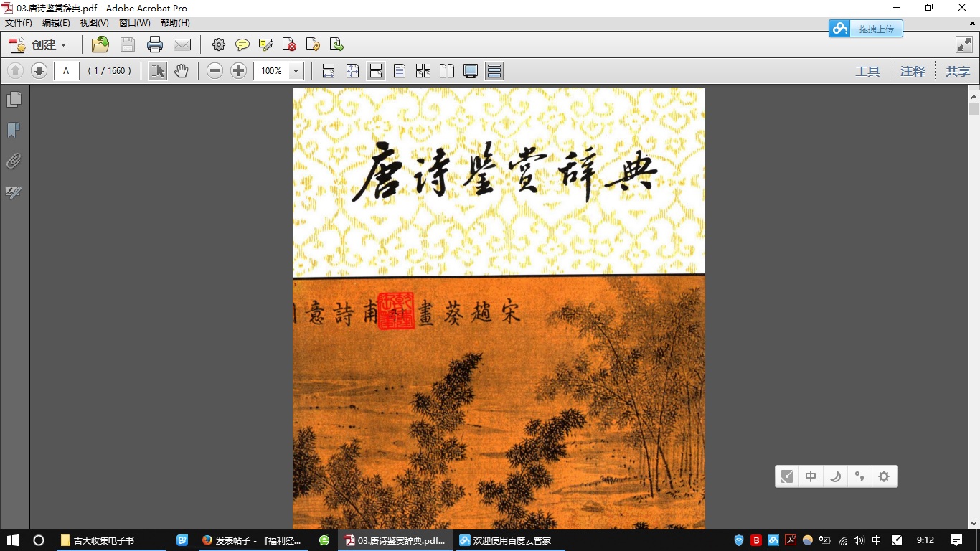This screenshot has height=551, width=980.
Task: Click the vertical scrollbar thumb
Action: coord(974,109)
